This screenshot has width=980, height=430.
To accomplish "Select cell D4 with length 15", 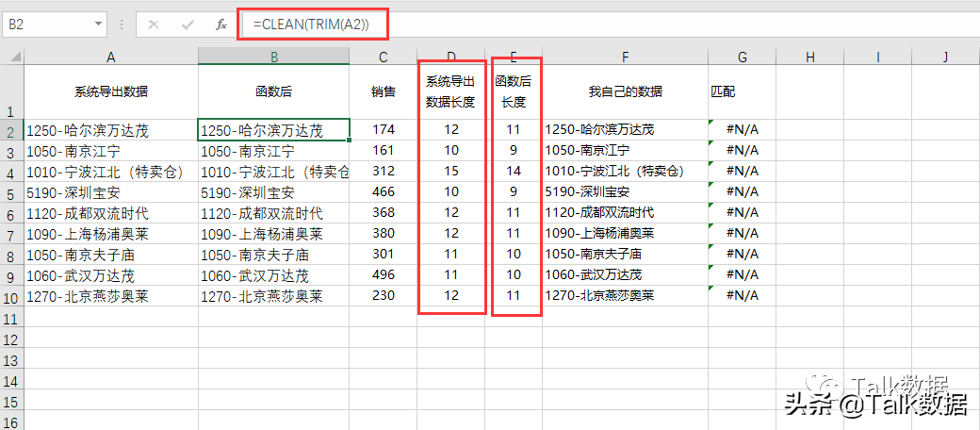I will pos(451,172).
